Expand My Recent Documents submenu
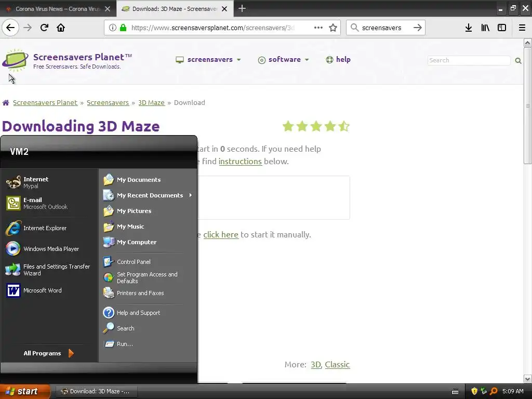Screen dimensions: 532x399 pyautogui.click(x=148, y=195)
